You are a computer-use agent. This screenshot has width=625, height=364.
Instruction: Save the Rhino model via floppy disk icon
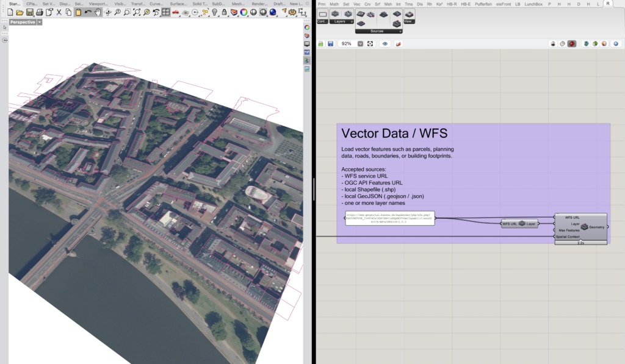coord(29,12)
